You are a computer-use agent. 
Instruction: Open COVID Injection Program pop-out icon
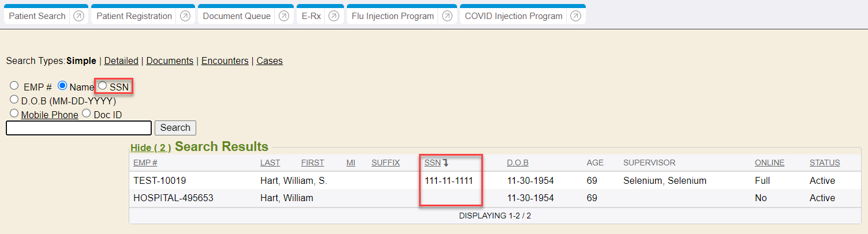(x=575, y=16)
